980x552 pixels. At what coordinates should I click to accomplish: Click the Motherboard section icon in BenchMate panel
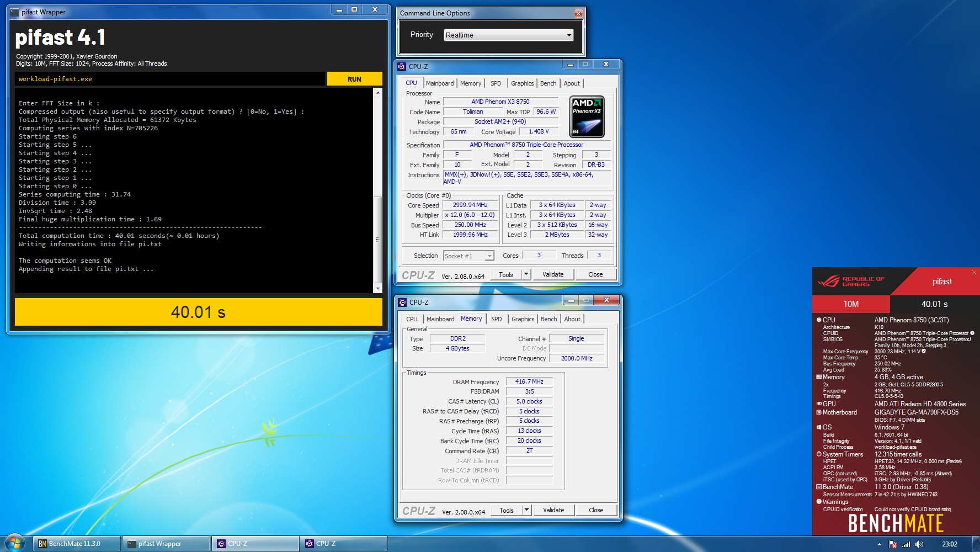point(819,412)
